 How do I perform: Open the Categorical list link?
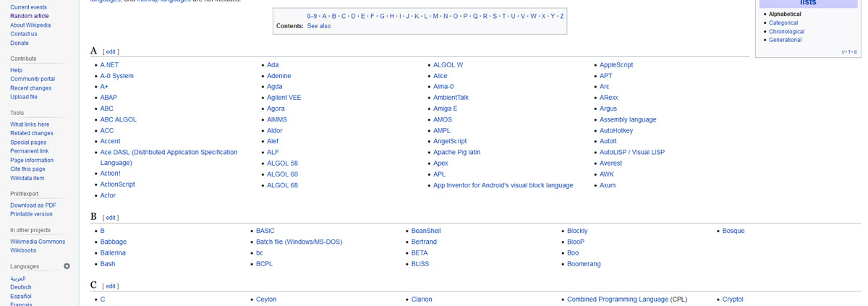coord(783,23)
